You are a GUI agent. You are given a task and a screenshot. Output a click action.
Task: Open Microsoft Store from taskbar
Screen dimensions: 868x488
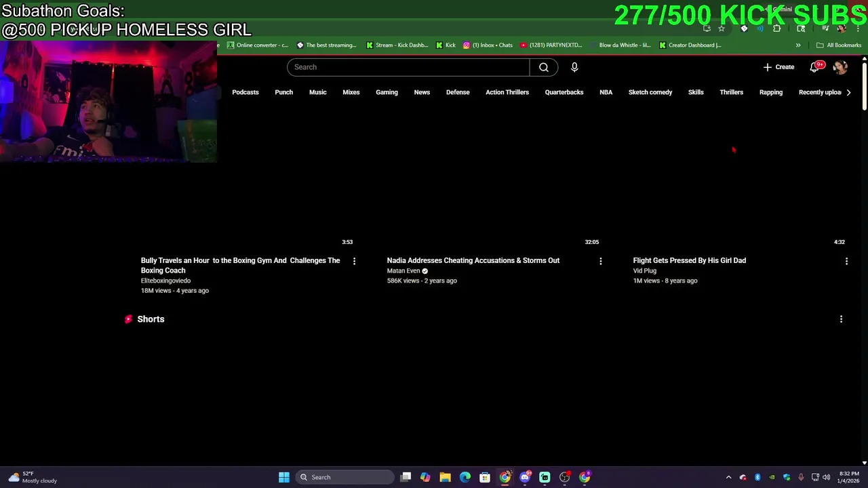pos(484,477)
